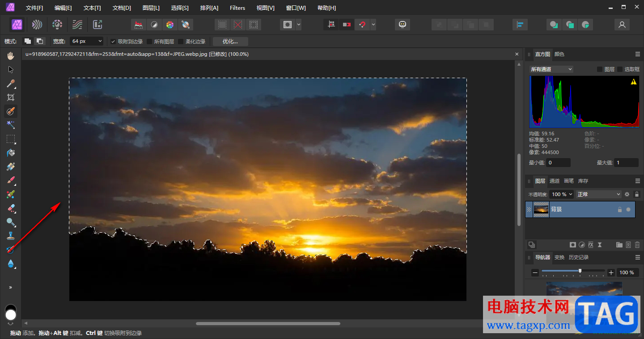
Task: Click the navigator zoom-in plus button
Action: click(611, 272)
